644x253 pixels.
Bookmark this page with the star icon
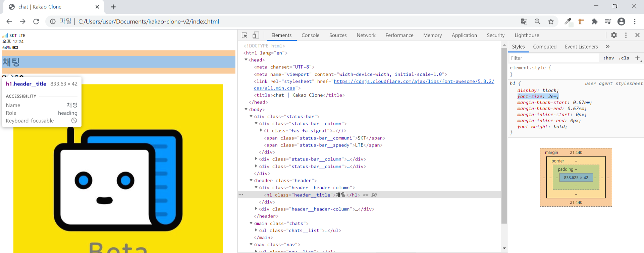pos(551,21)
